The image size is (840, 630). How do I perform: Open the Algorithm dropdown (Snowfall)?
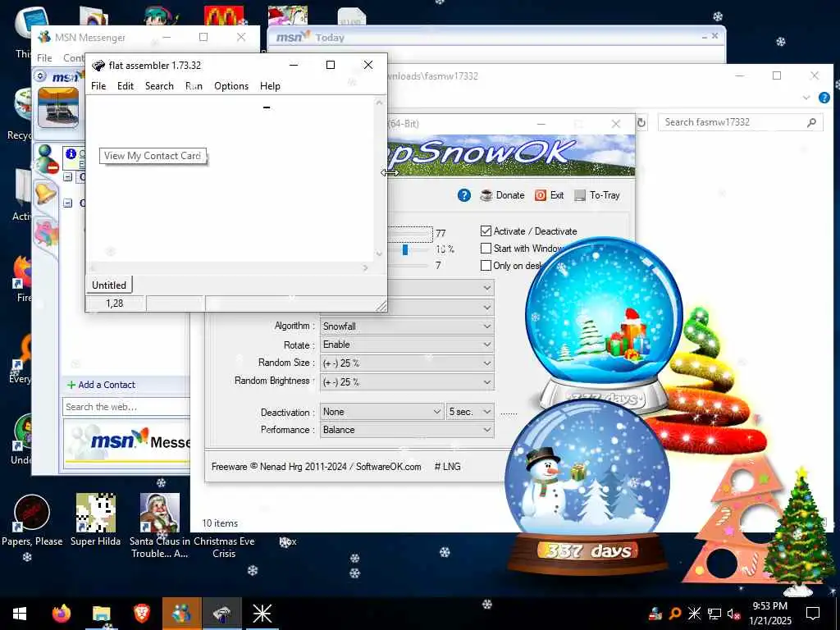point(407,326)
